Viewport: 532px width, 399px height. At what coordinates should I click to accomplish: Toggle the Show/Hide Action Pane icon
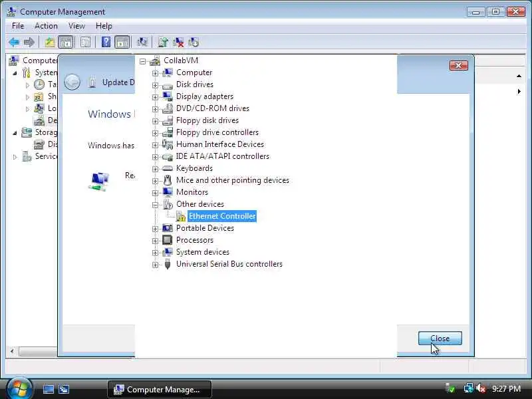pyautogui.click(x=122, y=43)
